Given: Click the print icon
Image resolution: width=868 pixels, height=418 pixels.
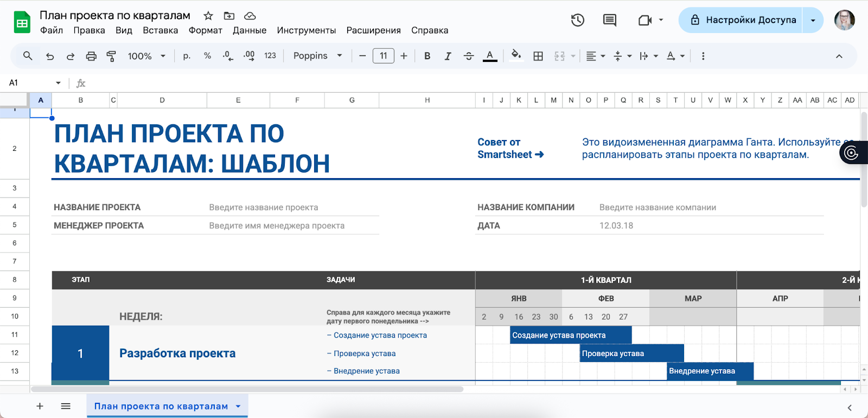Looking at the screenshot, I should (91, 56).
